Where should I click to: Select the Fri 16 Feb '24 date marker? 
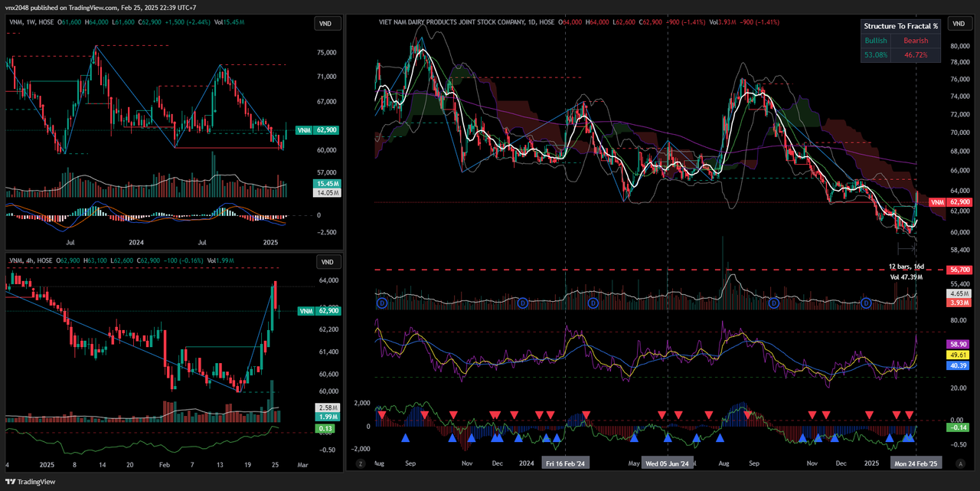coord(565,463)
